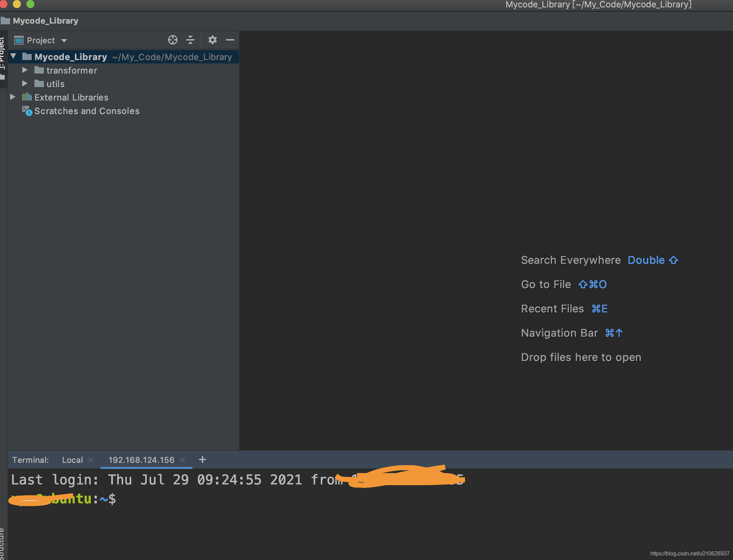Expand the transformer folder
Viewport: 733px width, 560px height.
pos(25,70)
